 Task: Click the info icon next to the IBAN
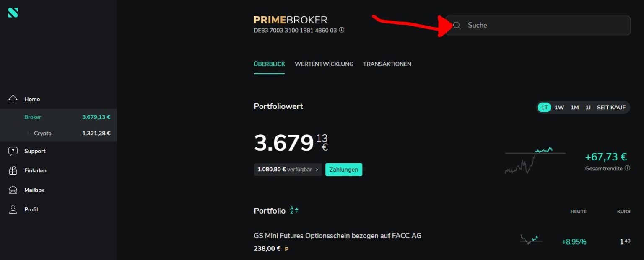tap(342, 30)
